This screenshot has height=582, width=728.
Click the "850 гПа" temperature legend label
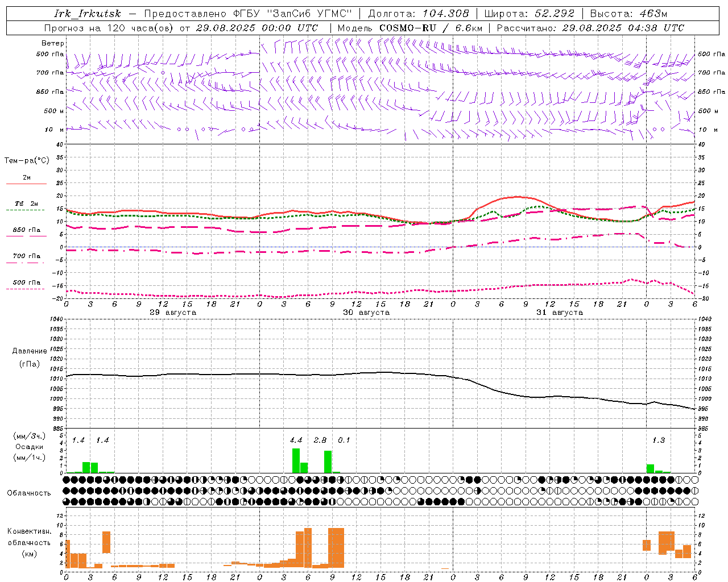(27, 230)
